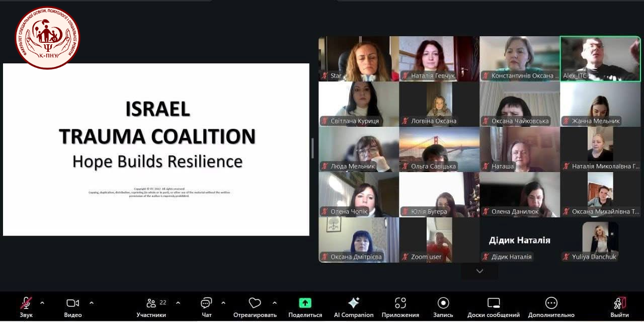Open AI Companion sparkle icon
The height and width of the screenshot is (322, 644).
(354, 303)
